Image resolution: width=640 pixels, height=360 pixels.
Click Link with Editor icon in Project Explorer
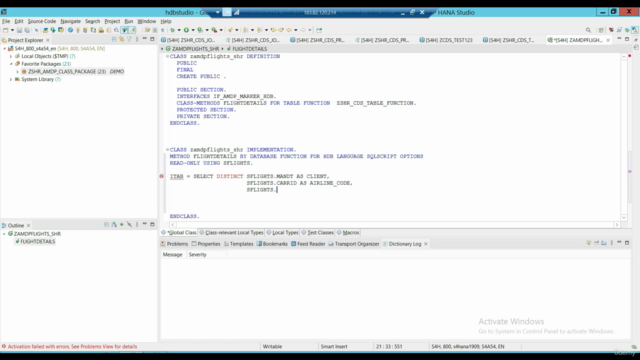coord(122,40)
